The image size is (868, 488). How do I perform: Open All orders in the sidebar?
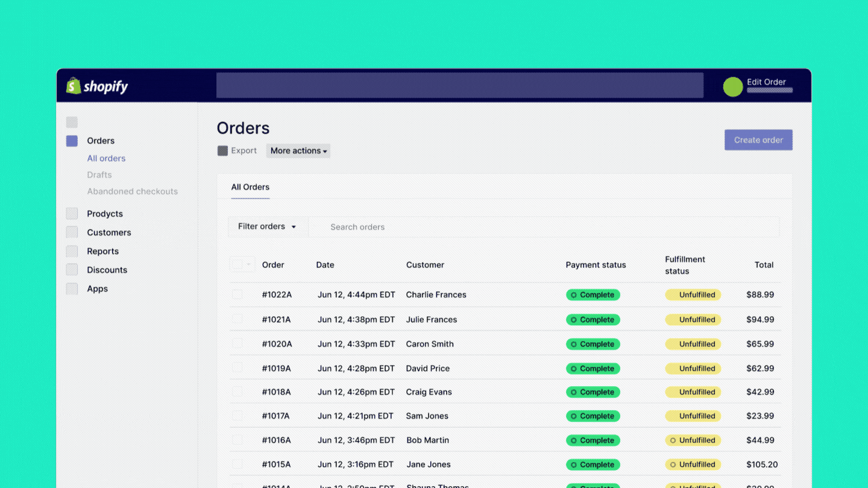106,158
